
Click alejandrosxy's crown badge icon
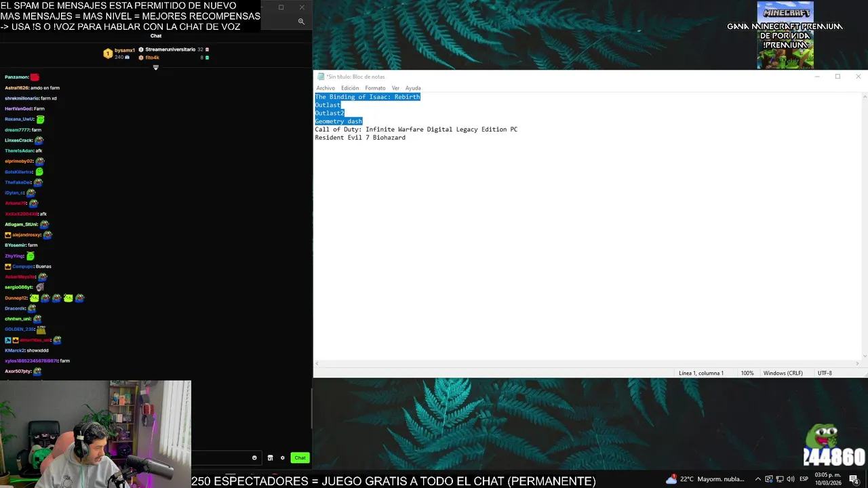tap(7, 235)
